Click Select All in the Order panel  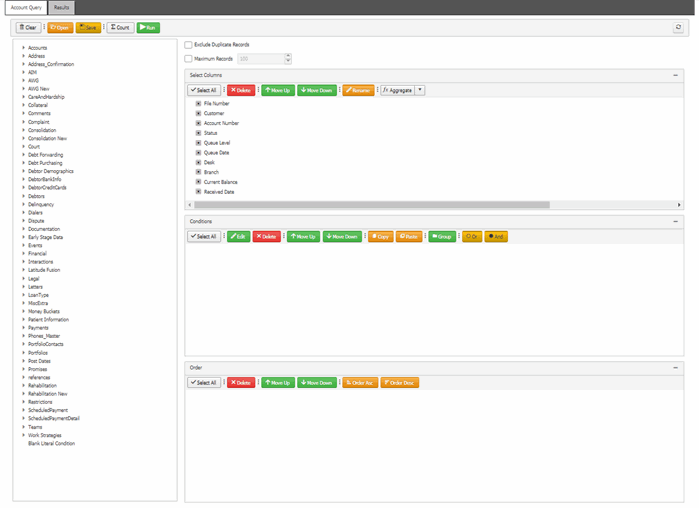[204, 382]
